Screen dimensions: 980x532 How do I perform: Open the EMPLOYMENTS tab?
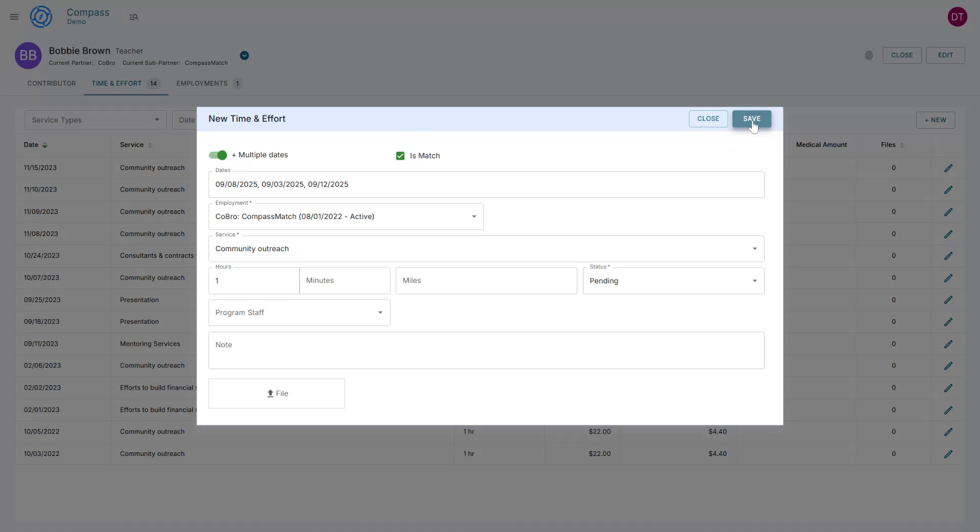[202, 83]
